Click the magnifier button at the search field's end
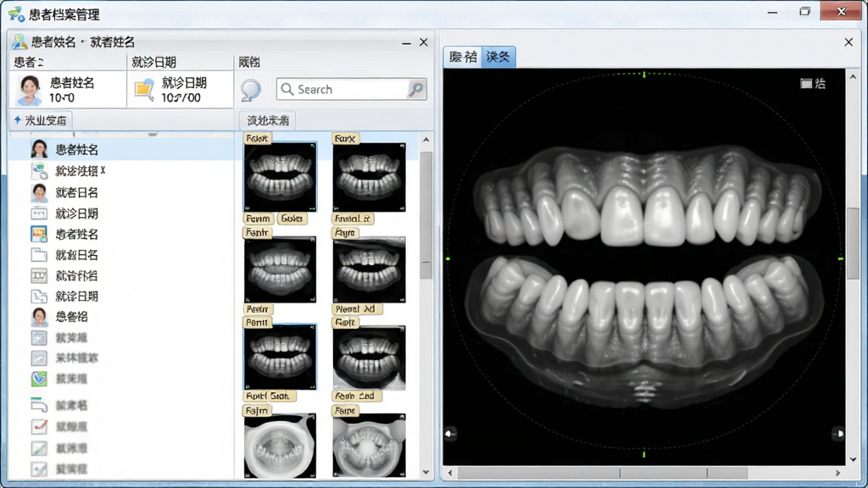The image size is (868, 488). pyautogui.click(x=415, y=89)
